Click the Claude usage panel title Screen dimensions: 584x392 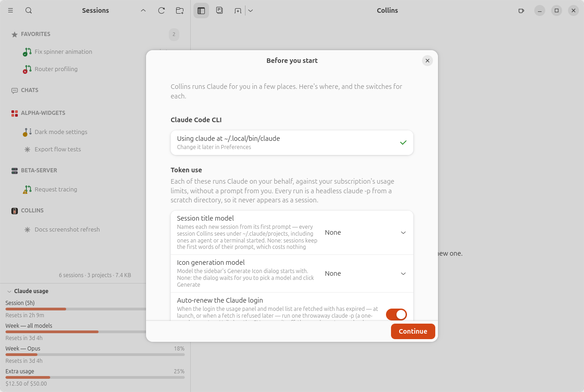(31, 291)
